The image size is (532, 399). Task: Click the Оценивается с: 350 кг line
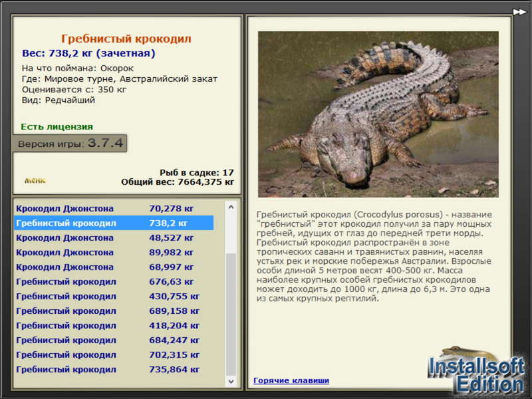(74, 90)
